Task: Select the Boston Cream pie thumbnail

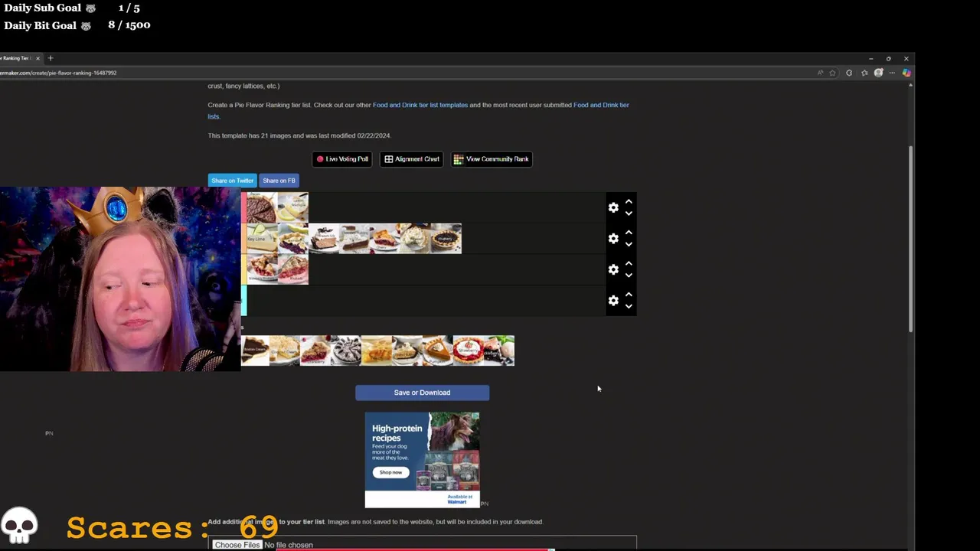Action: (255, 350)
